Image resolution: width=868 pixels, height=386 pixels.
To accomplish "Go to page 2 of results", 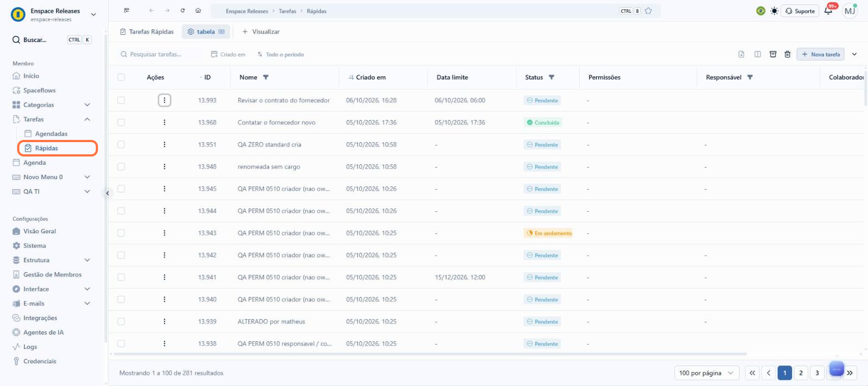I will coord(800,373).
